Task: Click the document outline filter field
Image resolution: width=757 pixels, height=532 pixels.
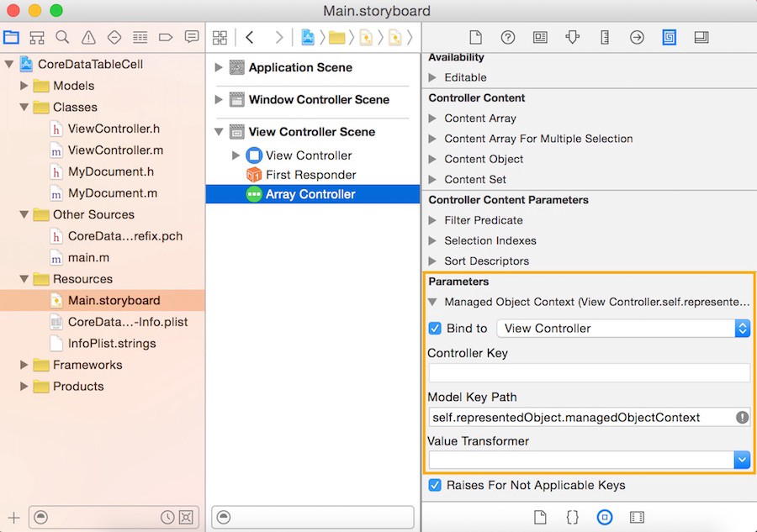Action: (313, 518)
